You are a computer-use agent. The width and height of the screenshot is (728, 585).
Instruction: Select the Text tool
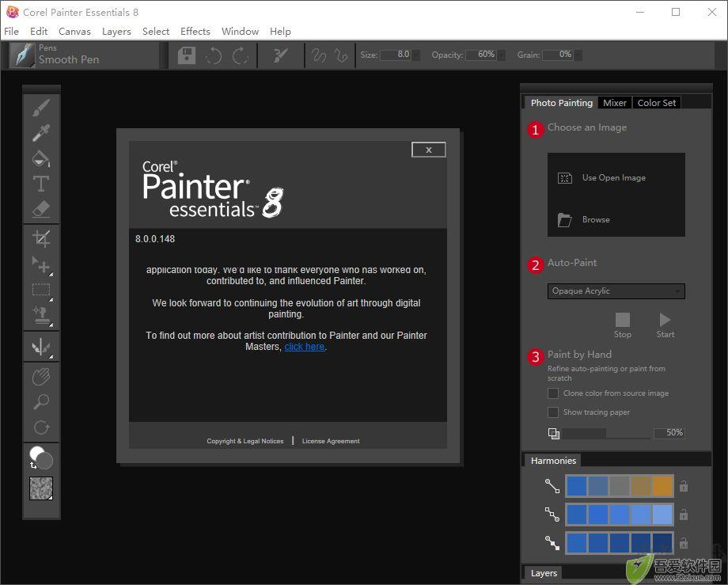click(41, 184)
